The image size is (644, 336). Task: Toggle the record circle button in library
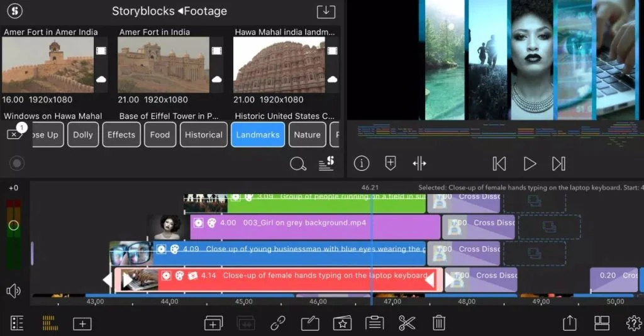pos(17,163)
